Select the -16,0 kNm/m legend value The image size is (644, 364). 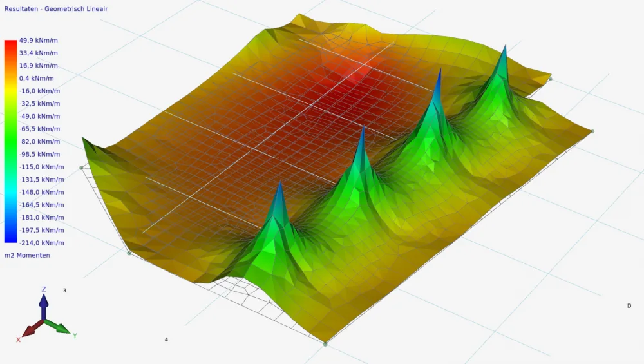(x=39, y=91)
